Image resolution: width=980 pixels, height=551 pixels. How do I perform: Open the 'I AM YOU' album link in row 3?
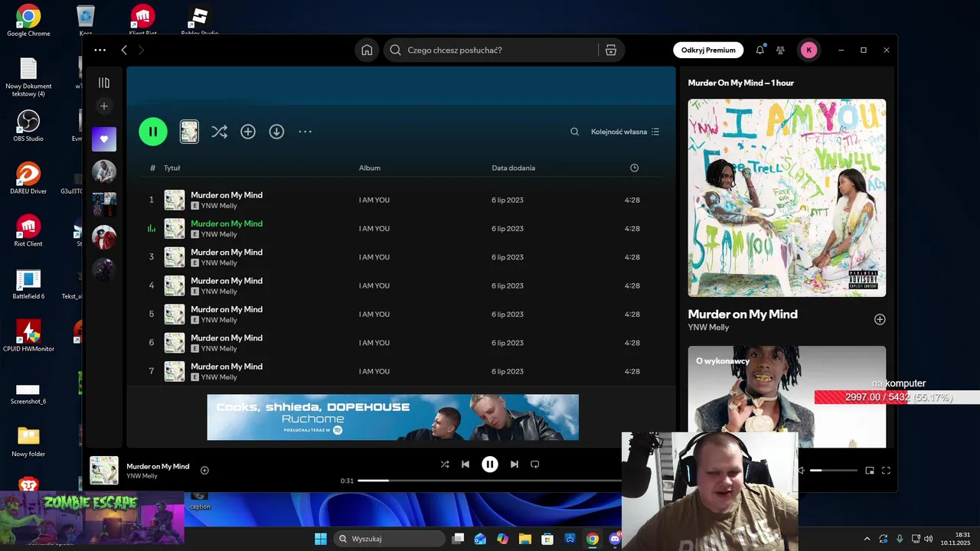pyautogui.click(x=374, y=257)
